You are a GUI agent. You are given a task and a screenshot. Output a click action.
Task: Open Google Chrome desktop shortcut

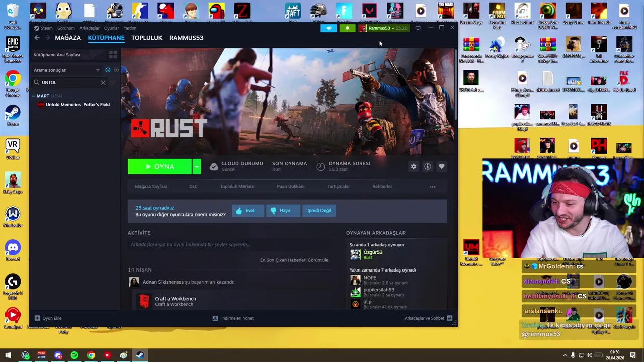(13, 84)
